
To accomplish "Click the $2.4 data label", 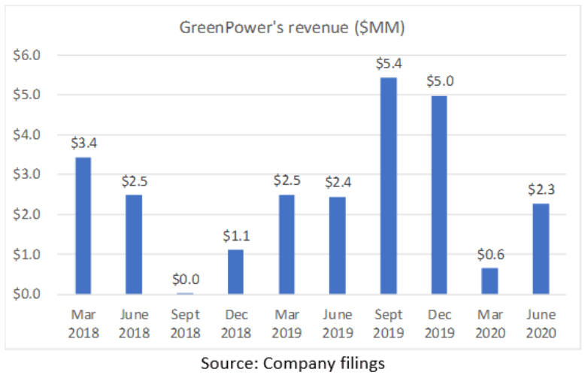I will 338,183.
